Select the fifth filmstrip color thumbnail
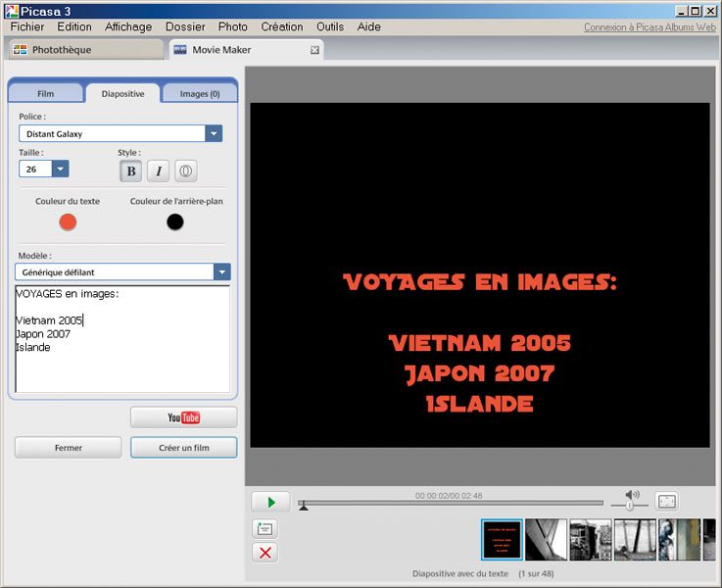 pos(679,540)
